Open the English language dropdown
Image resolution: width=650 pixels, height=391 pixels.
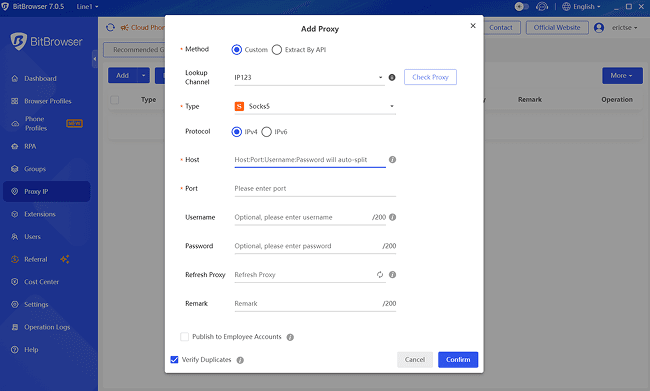[581, 7]
